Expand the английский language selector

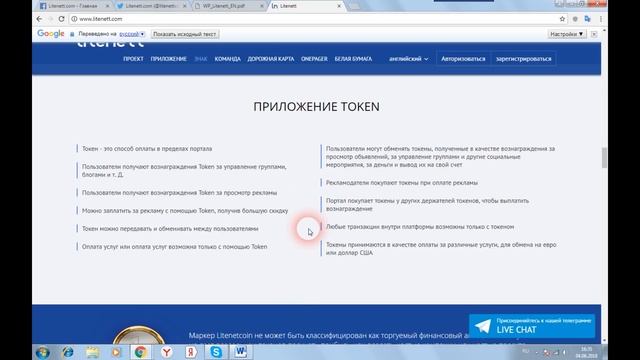(408, 59)
